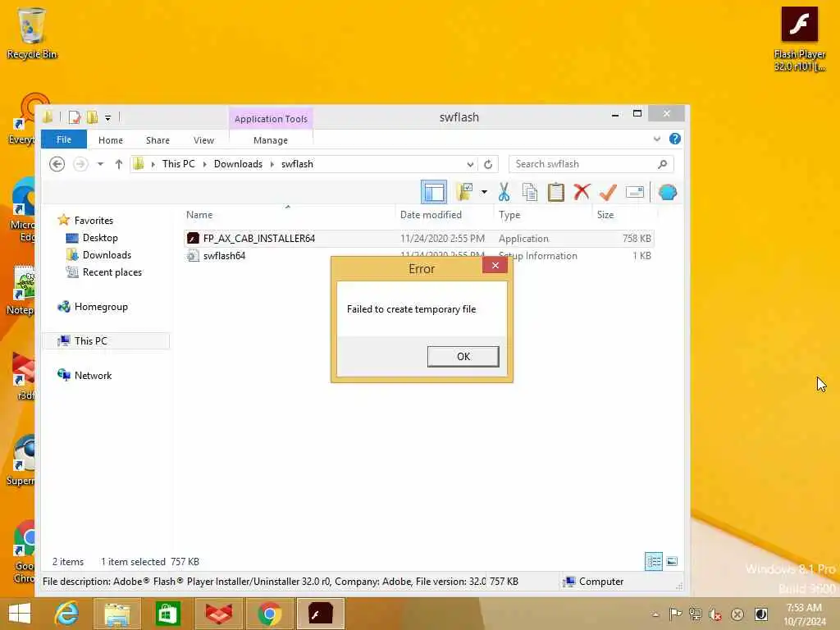Expand the address bar history dropdown
Viewport: 840px width, 630px height.
[470, 164]
